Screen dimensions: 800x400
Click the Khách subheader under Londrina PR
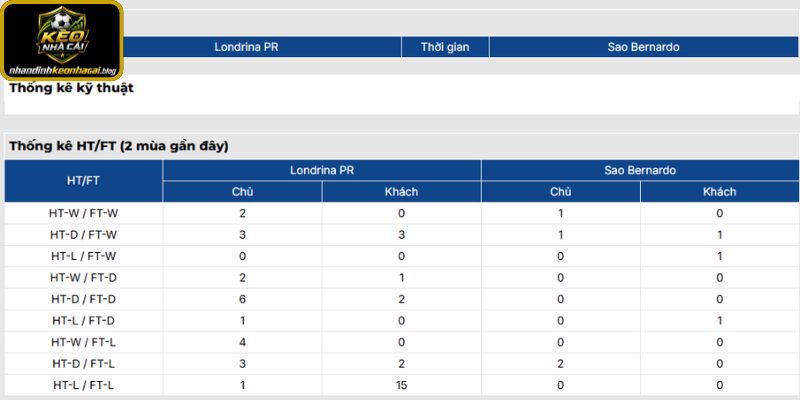coord(402,192)
